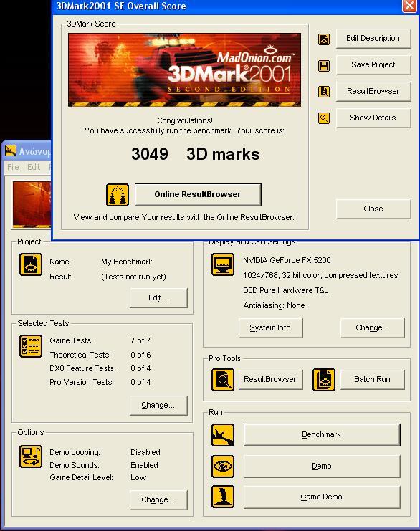
Task: Click the Show Details magnifier icon
Action: [x=324, y=118]
